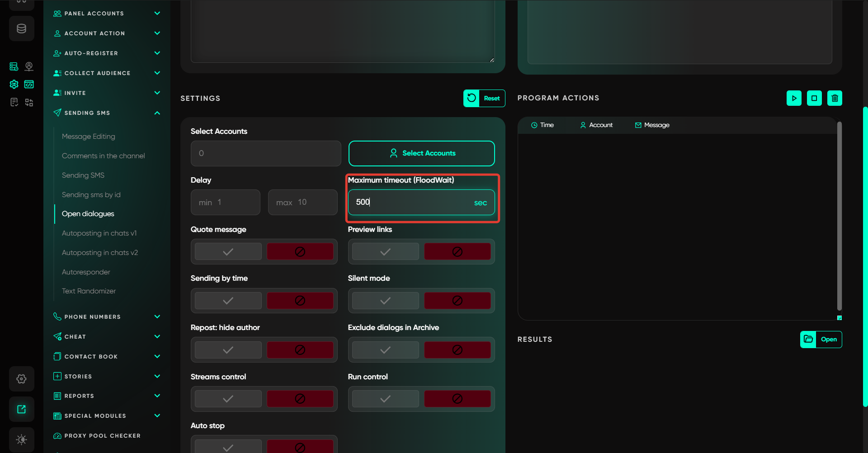Screen dimensions: 868x453
Task: Click the trash icon in Program Actions
Action: tap(835, 98)
